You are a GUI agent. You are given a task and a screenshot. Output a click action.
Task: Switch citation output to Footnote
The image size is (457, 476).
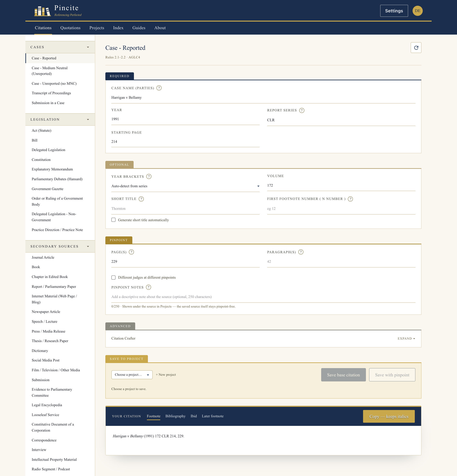[x=153, y=416]
